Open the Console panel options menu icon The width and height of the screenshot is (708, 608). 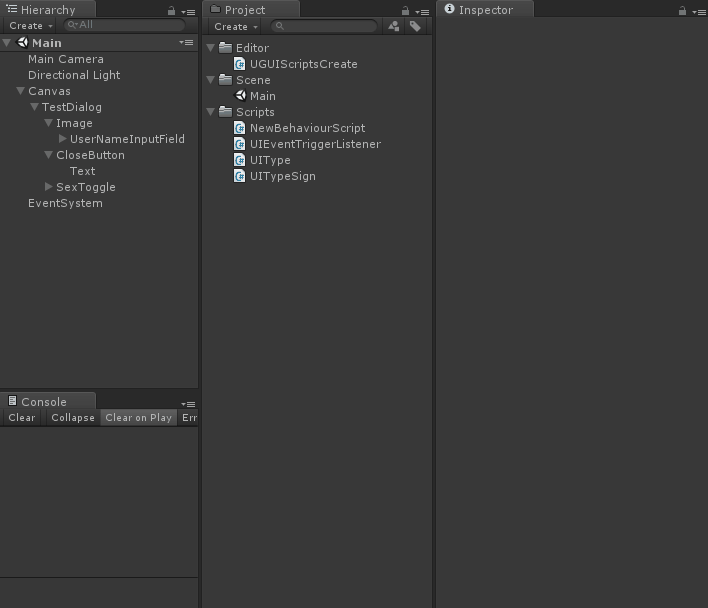[x=188, y=404]
